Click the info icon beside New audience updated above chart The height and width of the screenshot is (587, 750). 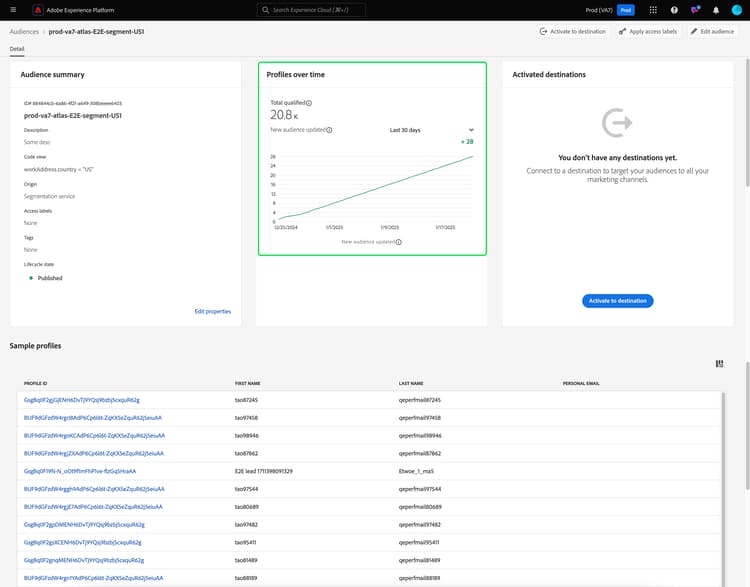(x=329, y=130)
